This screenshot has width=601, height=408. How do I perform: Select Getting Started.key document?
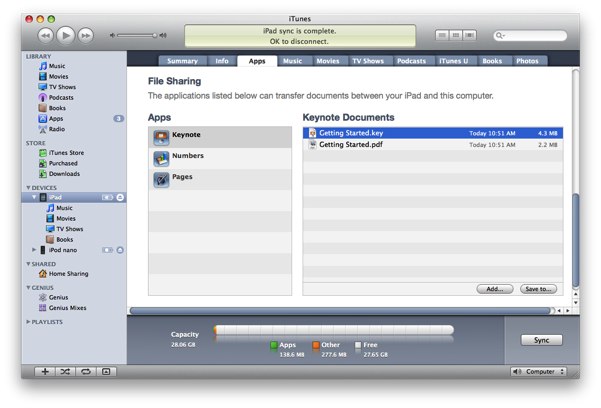click(x=433, y=133)
